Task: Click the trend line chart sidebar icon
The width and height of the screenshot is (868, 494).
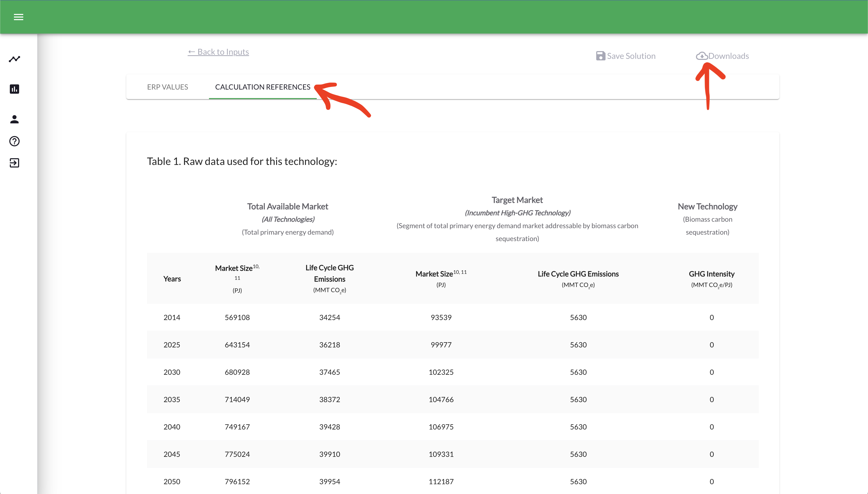Action: pos(14,59)
